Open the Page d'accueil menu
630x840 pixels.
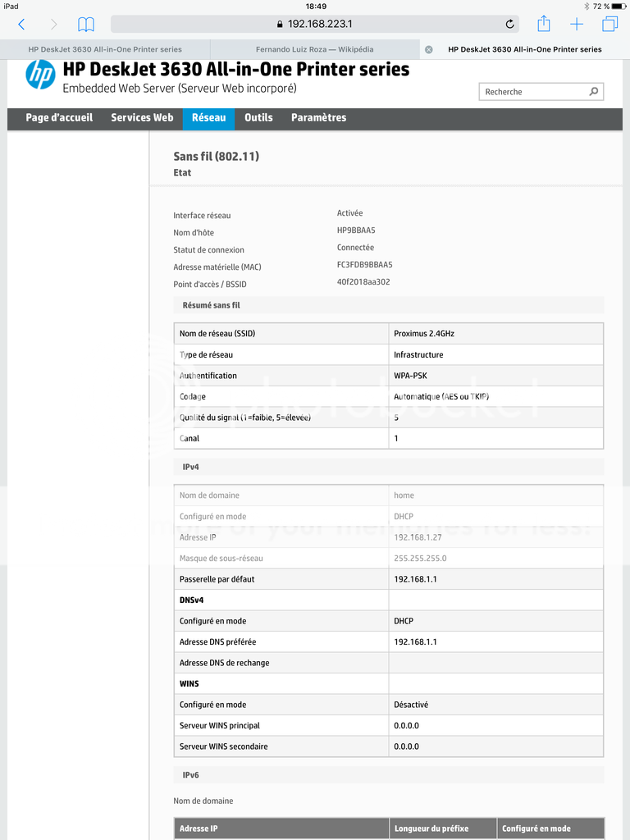click(x=59, y=118)
